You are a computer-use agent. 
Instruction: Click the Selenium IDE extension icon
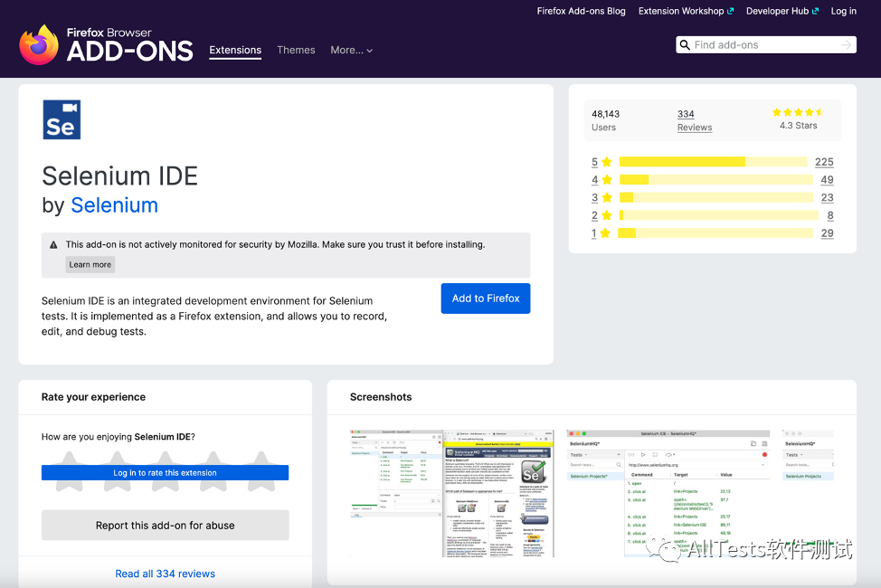62,119
